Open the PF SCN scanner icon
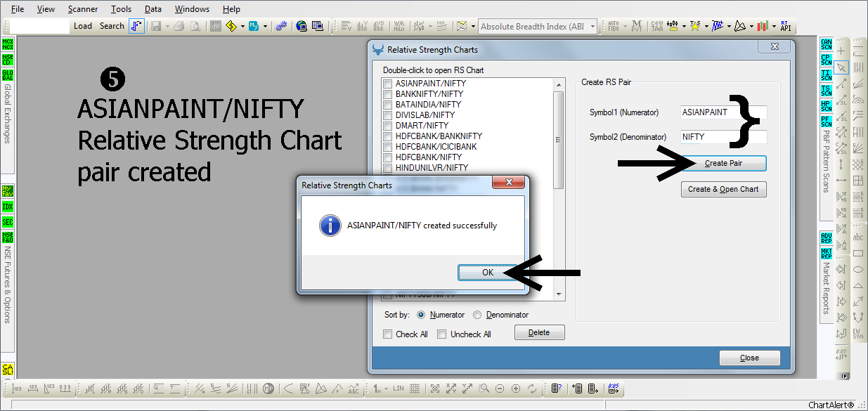Viewport: 868px width, 411px height. (x=827, y=122)
